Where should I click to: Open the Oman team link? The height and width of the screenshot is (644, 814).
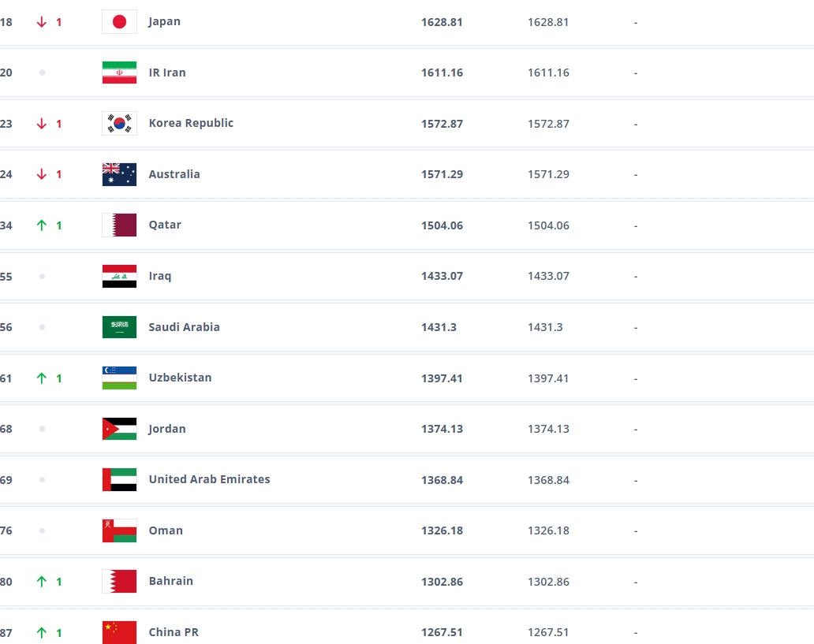point(166,530)
